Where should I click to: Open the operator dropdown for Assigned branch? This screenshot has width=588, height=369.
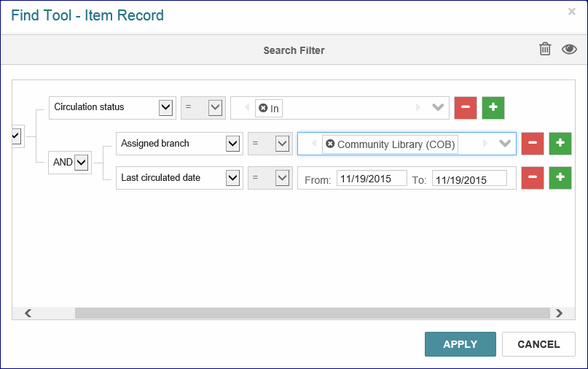click(x=282, y=144)
